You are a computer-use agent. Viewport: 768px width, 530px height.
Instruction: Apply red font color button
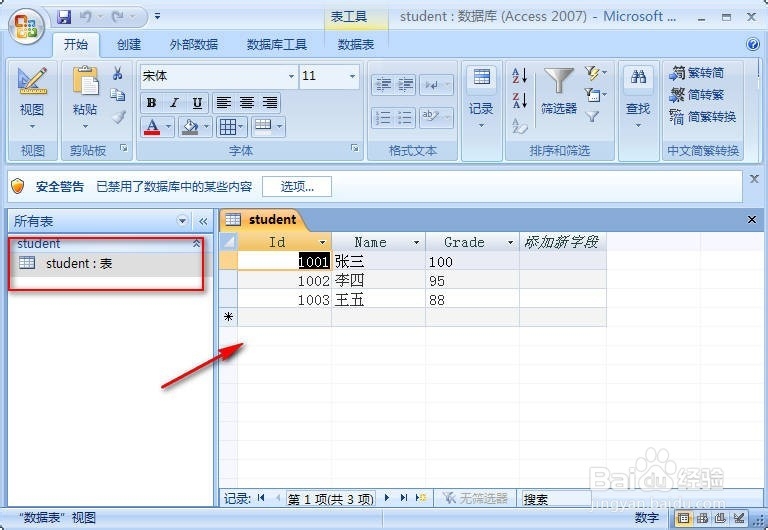152,127
